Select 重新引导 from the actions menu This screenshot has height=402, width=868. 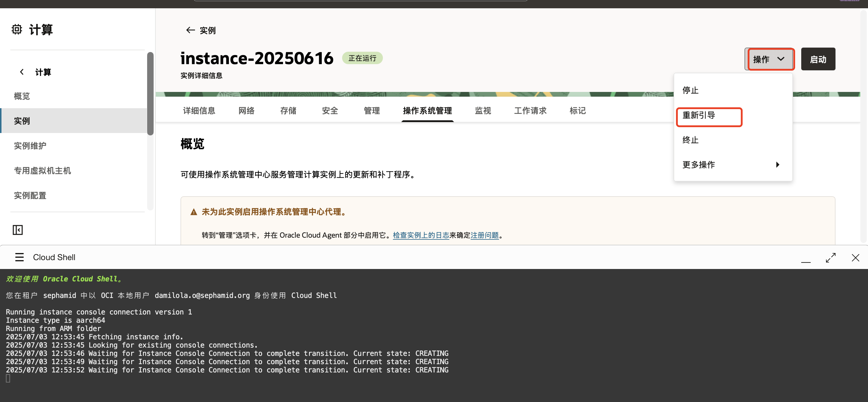point(699,115)
